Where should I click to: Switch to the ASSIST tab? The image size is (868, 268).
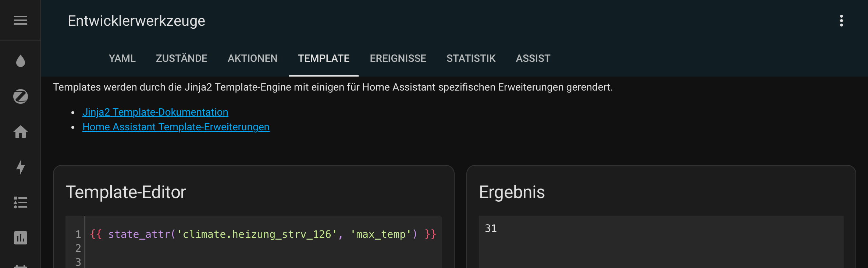point(533,59)
